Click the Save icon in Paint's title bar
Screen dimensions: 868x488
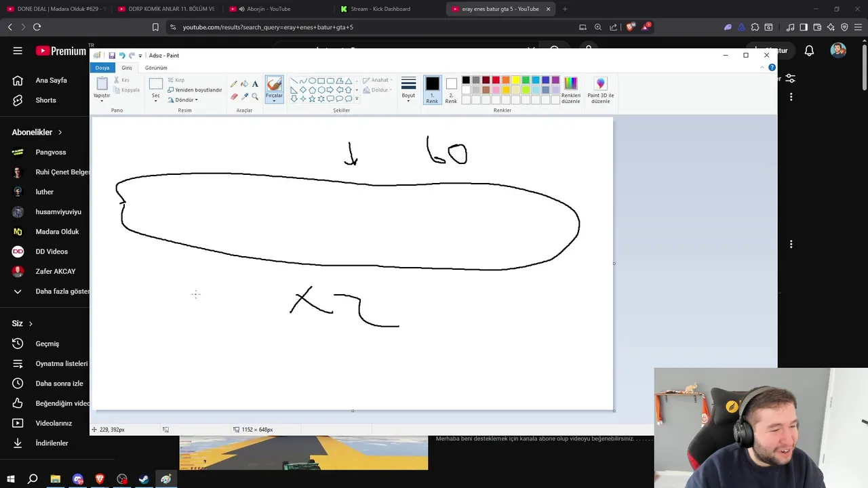coord(112,56)
